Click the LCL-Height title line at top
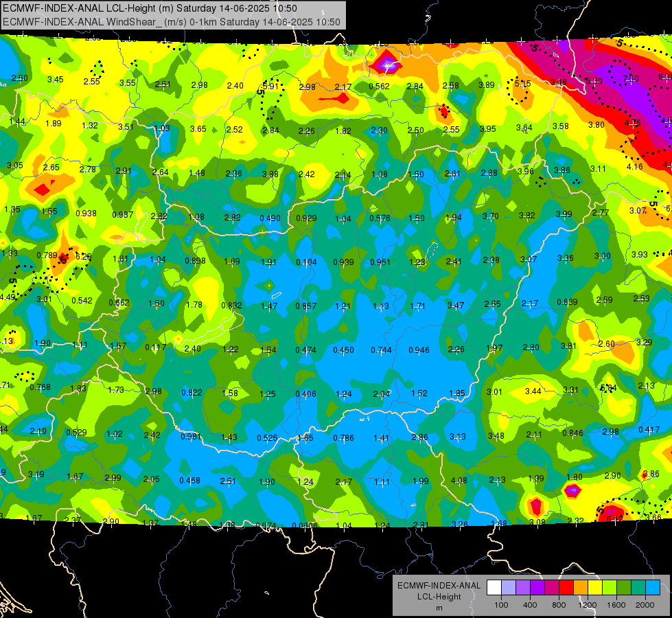 point(150,8)
